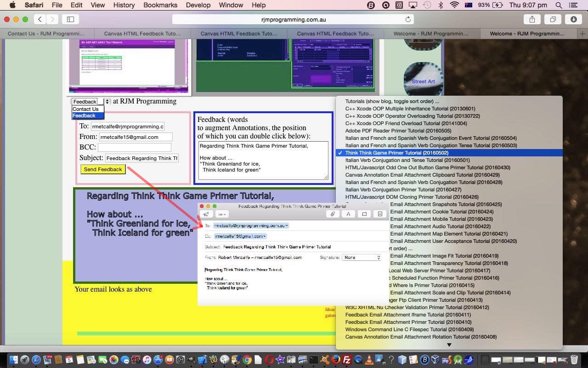Viewport: 588px width, 368px height.
Task: Select W3C XHTML Nu Checker Validation Primer
Action: tap(449, 307)
